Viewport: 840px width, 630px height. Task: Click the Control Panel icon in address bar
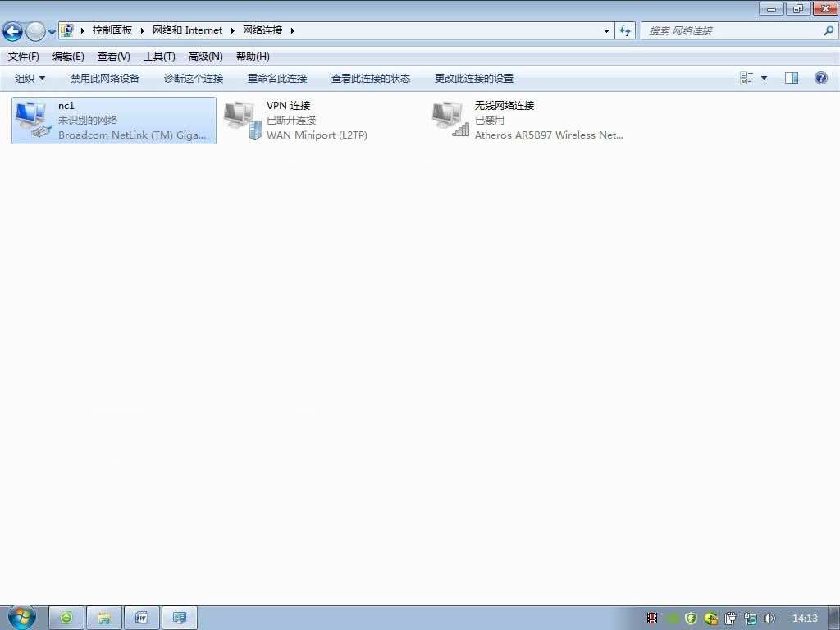point(67,30)
